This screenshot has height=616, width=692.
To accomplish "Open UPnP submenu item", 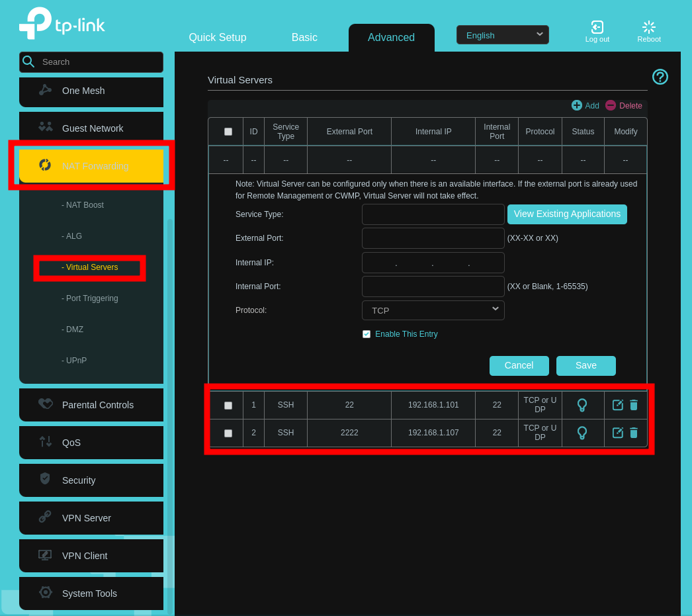I will point(74,360).
